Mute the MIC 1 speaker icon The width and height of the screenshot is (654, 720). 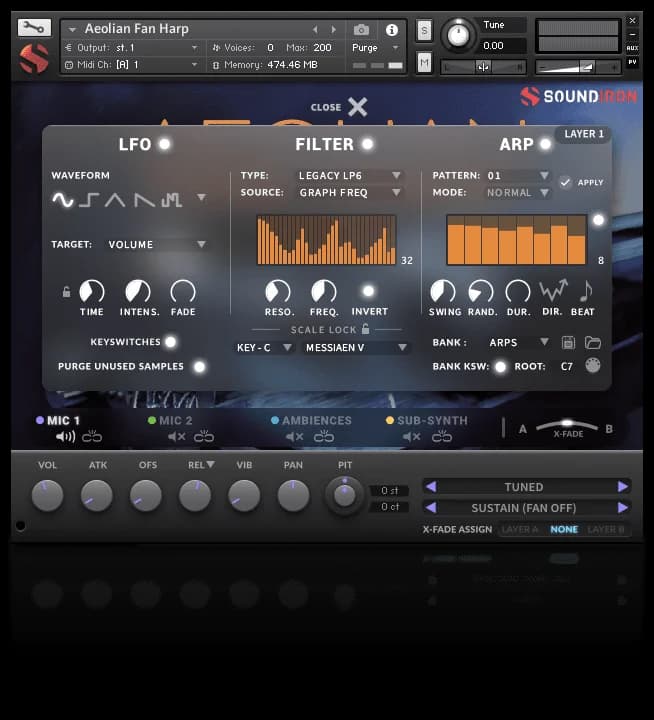66,437
